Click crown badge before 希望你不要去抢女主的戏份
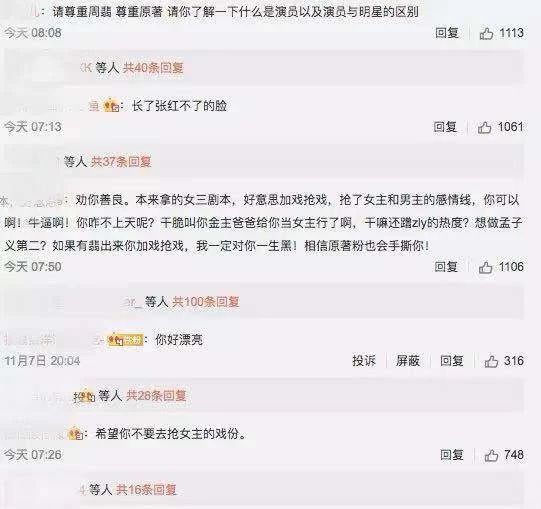Viewport: 541px width, 509px height. point(75,433)
